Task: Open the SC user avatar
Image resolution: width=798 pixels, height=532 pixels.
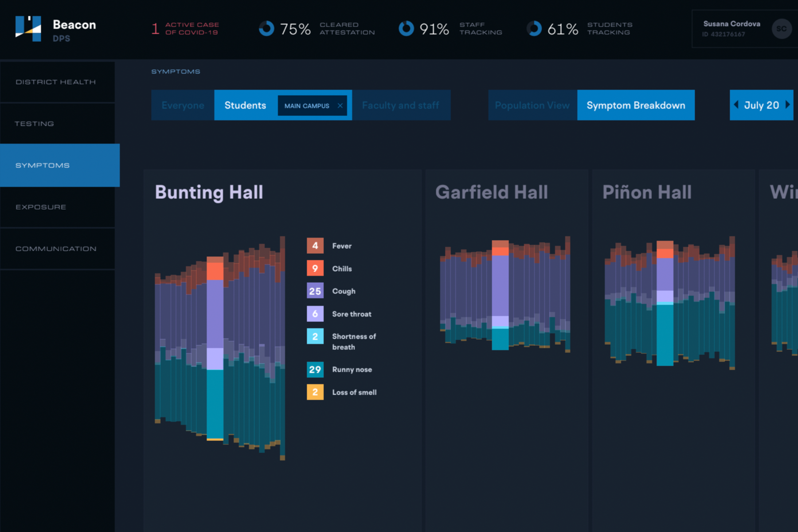Action: pos(781,29)
